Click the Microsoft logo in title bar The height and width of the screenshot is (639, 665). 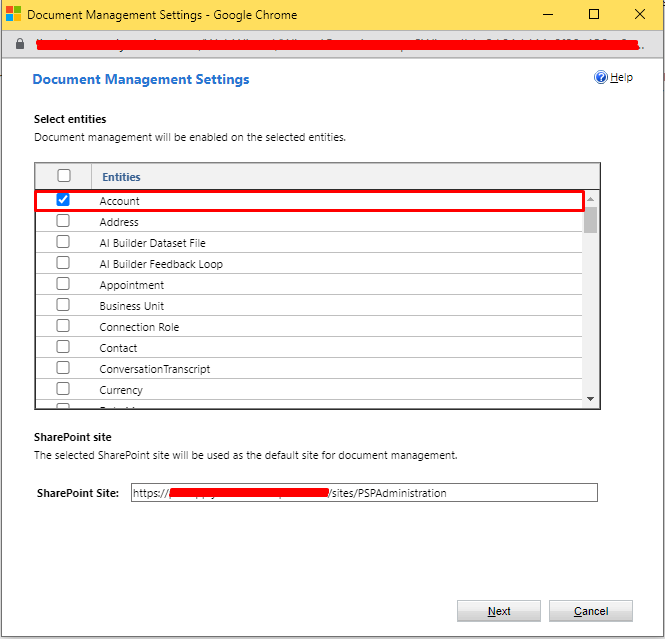(x=13, y=15)
